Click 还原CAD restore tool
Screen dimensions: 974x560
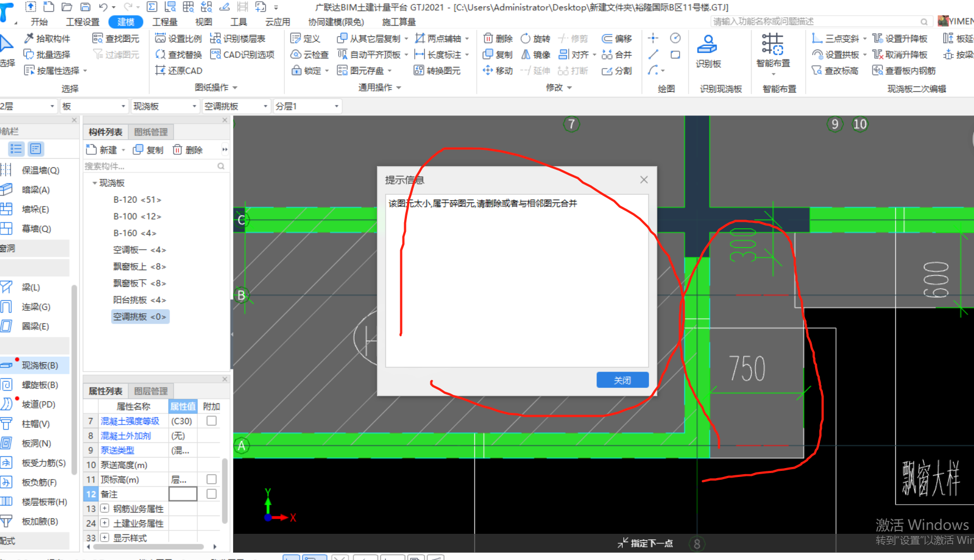[x=178, y=71]
